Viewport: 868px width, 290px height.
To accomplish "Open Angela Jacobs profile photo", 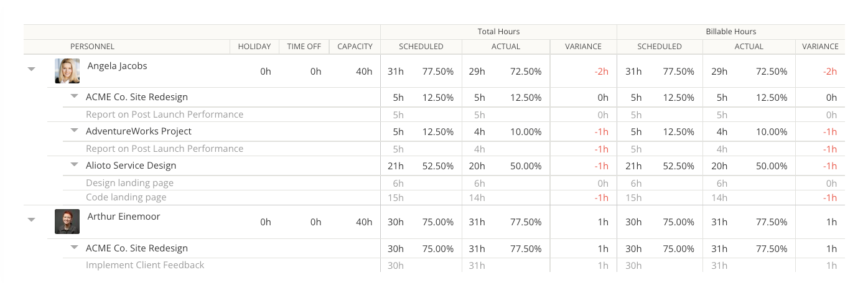I will pyautogui.click(x=67, y=71).
